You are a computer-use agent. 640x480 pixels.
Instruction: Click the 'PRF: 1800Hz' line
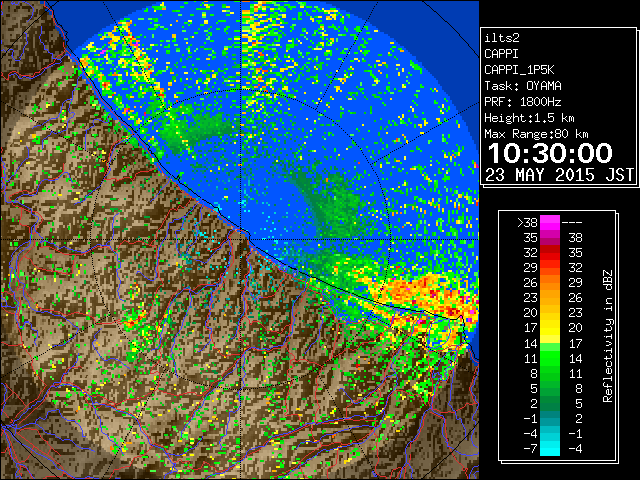(x=523, y=102)
